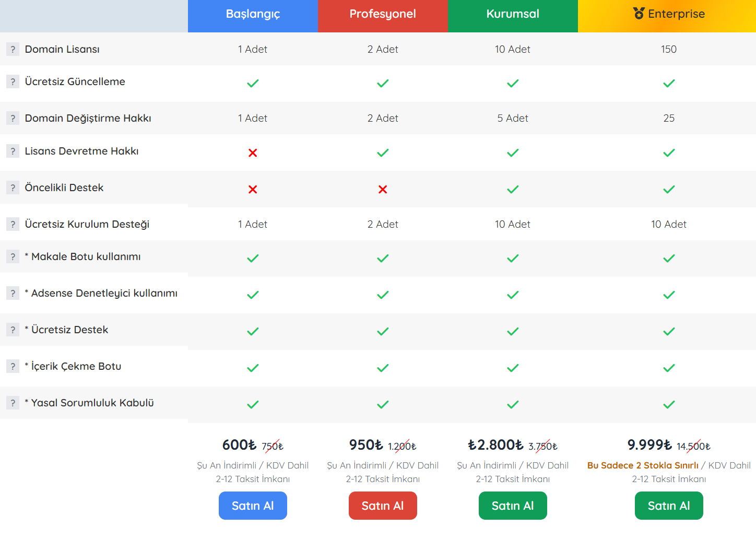Click checkmark for Kurumsal Makale Botu kullanımı
Viewport: 756px width, 538px height.
pos(513,258)
